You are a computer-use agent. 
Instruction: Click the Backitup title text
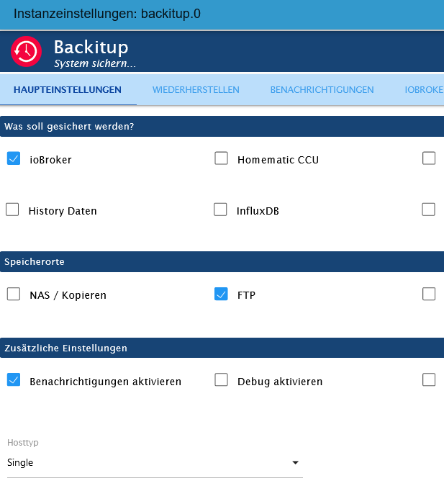[x=91, y=48]
